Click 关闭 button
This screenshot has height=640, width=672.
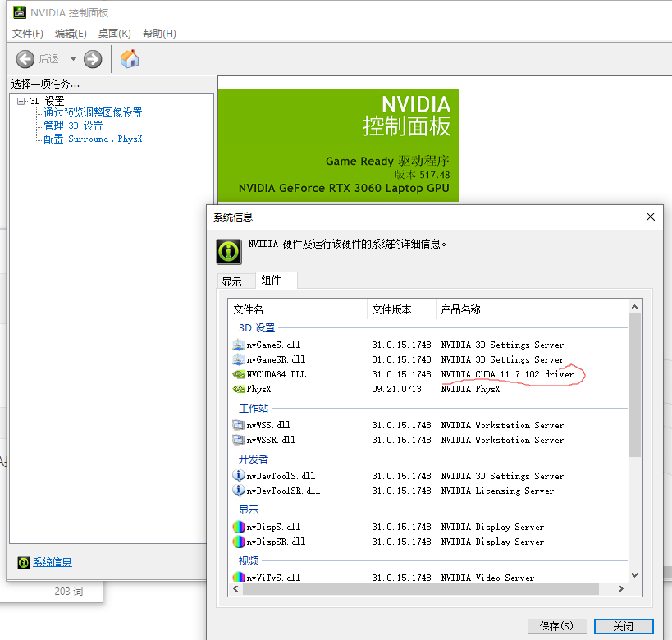[624, 626]
